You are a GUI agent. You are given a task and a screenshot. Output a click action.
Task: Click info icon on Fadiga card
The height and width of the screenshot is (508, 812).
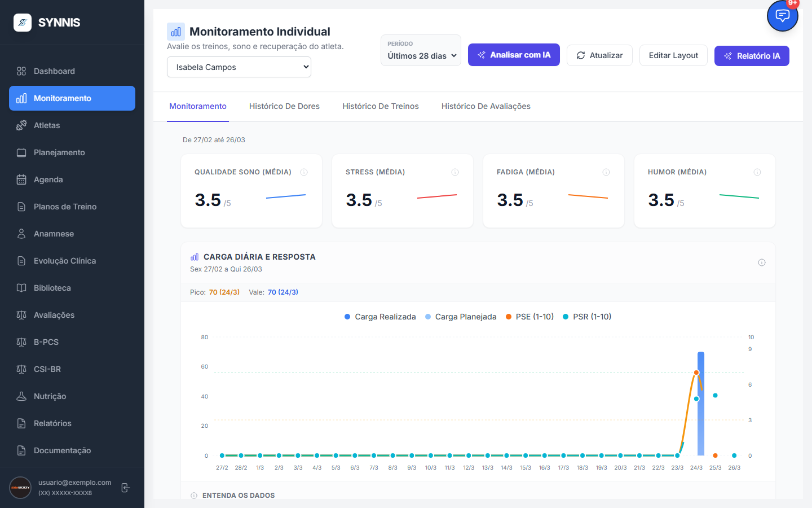pos(606,172)
